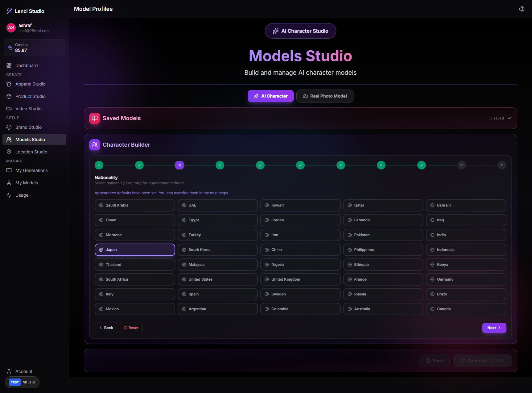Open the Location Studio menu item
This screenshot has height=393, width=532.
tap(31, 152)
